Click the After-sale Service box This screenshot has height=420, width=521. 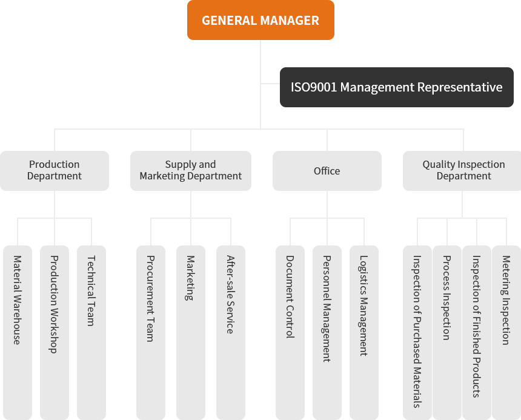[231, 333]
